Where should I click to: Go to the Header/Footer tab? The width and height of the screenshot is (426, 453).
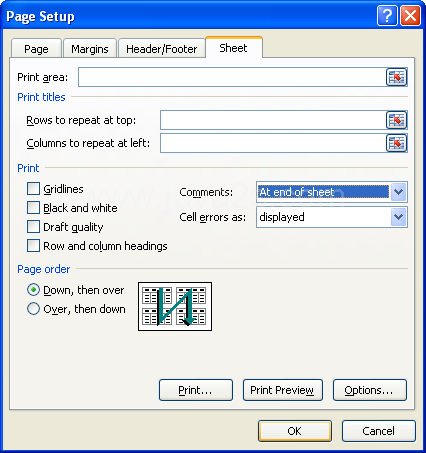click(x=162, y=49)
